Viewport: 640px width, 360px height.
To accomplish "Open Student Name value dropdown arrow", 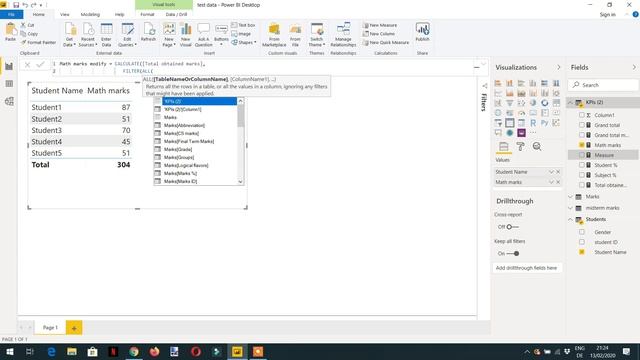I will coord(551,172).
